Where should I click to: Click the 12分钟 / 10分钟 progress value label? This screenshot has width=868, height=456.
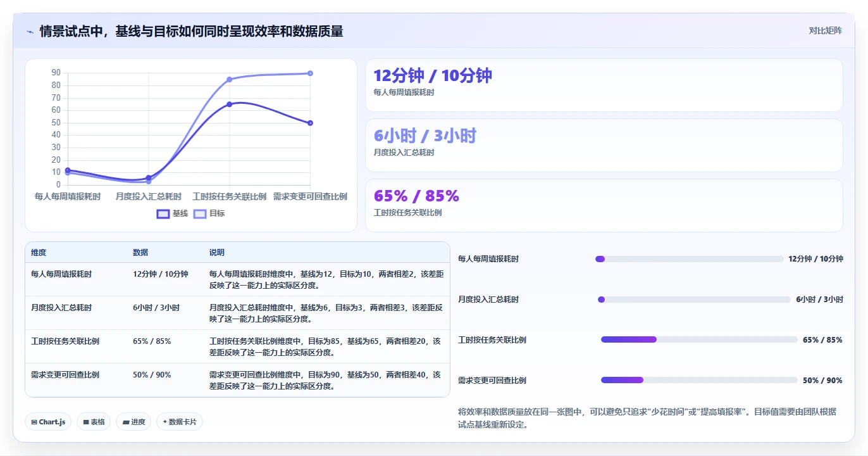815,259
